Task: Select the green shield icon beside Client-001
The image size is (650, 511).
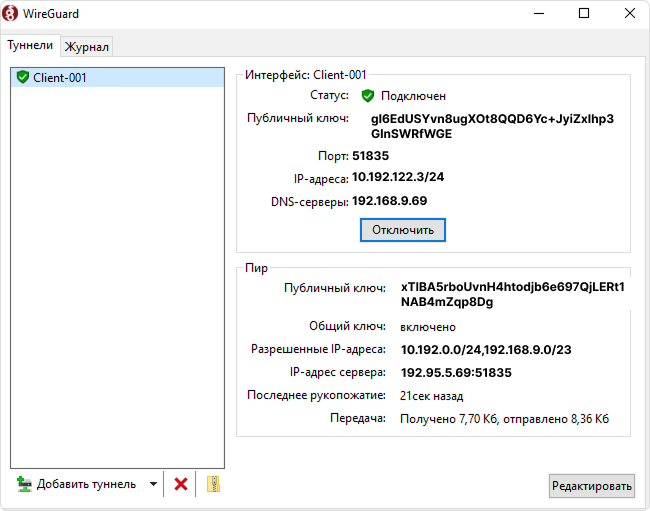Action: coord(22,77)
